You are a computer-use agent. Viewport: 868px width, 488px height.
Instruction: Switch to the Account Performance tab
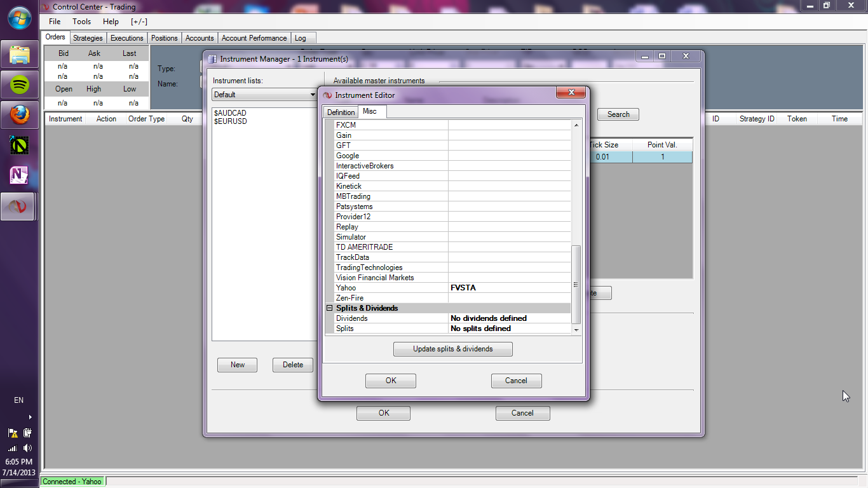[x=254, y=38]
